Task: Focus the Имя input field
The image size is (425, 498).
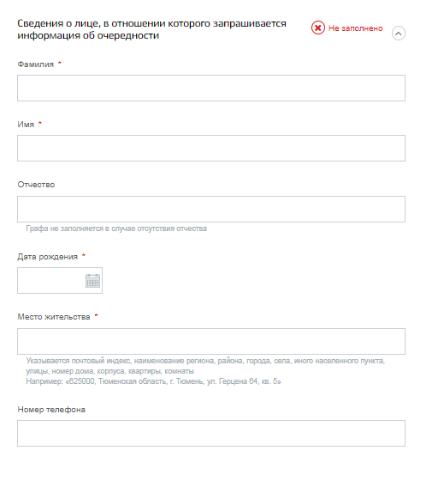Action: (x=211, y=148)
